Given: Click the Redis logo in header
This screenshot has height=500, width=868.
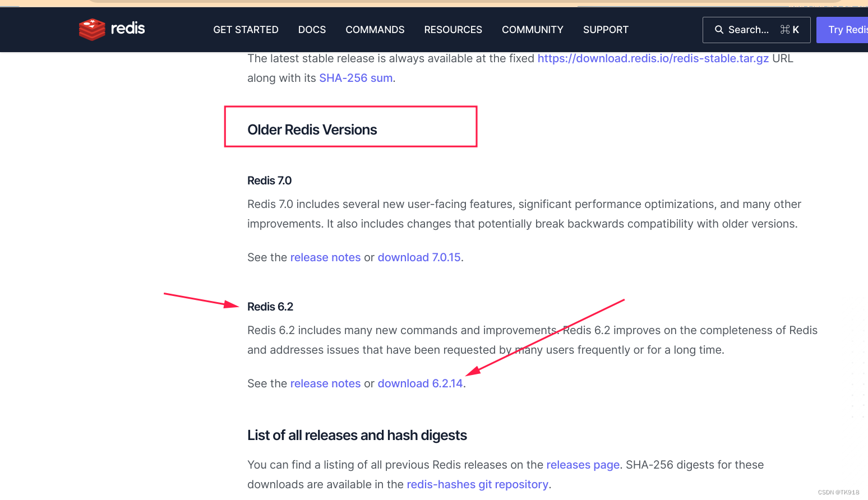Looking at the screenshot, I should (x=112, y=29).
